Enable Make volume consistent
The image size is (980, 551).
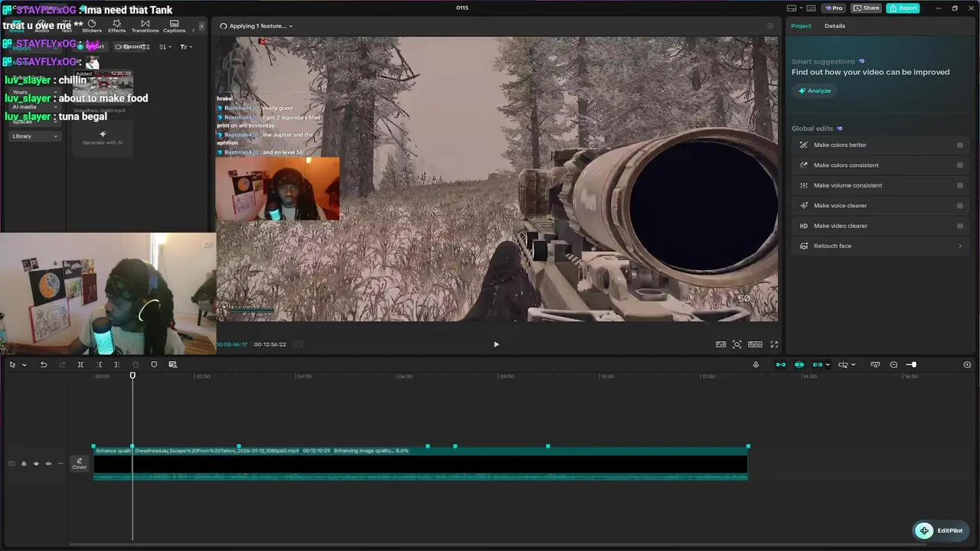pos(959,185)
